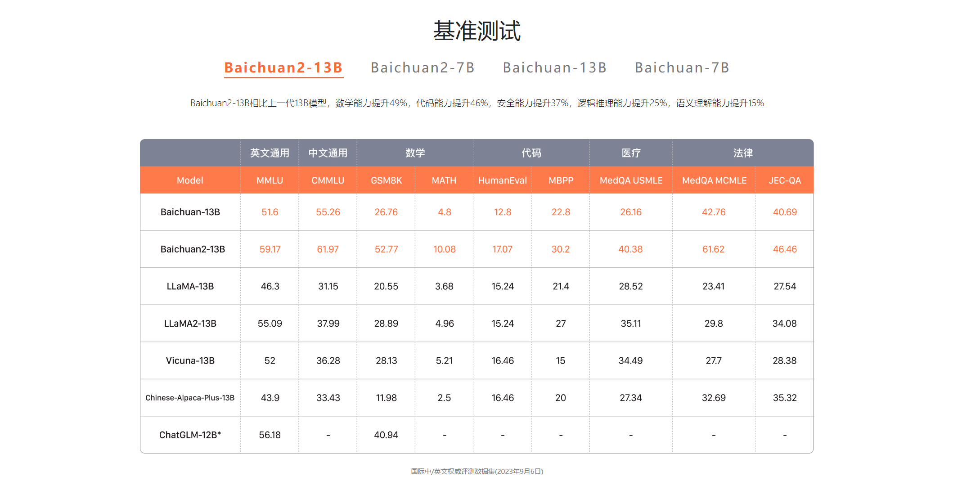Select the Baichuan-13B row label
The height and width of the screenshot is (486, 980).
pyautogui.click(x=190, y=212)
